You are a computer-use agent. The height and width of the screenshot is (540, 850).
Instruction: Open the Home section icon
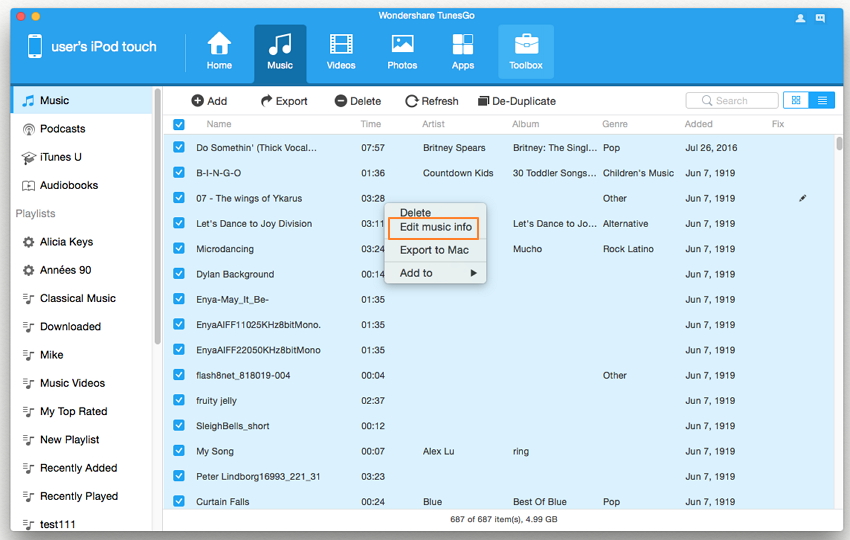(219, 51)
